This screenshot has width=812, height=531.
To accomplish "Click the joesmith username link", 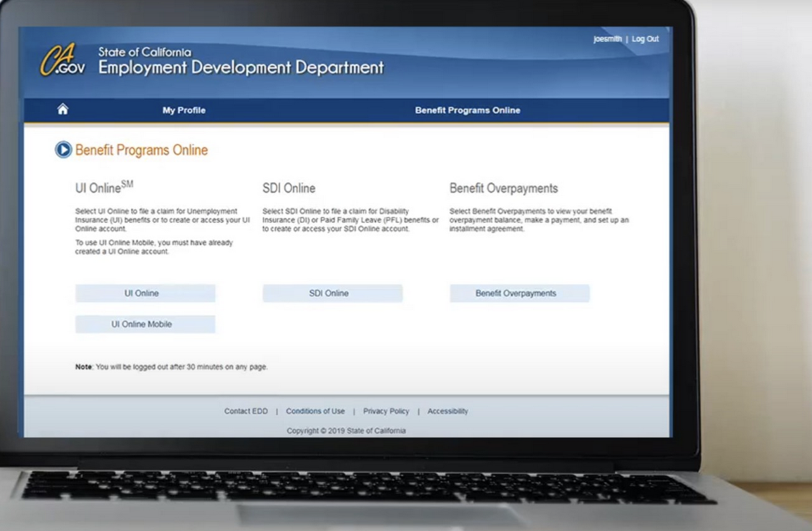I will click(x=607, y=39).
